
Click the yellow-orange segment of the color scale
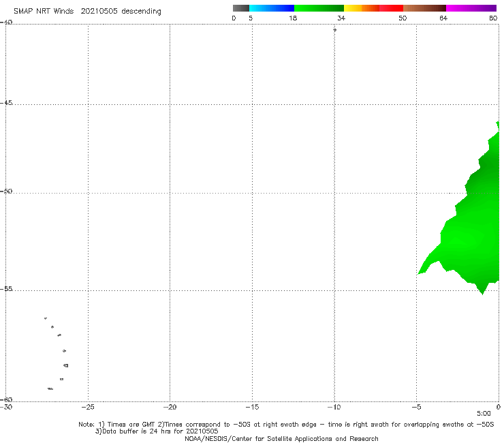[x=362, y=8]
